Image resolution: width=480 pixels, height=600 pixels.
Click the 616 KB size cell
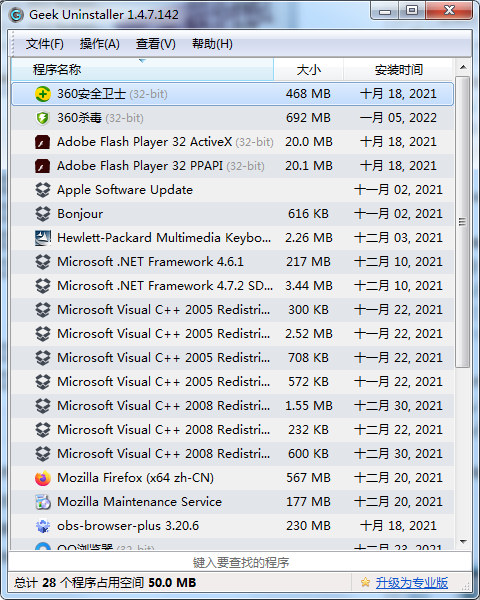coord(308,214)
